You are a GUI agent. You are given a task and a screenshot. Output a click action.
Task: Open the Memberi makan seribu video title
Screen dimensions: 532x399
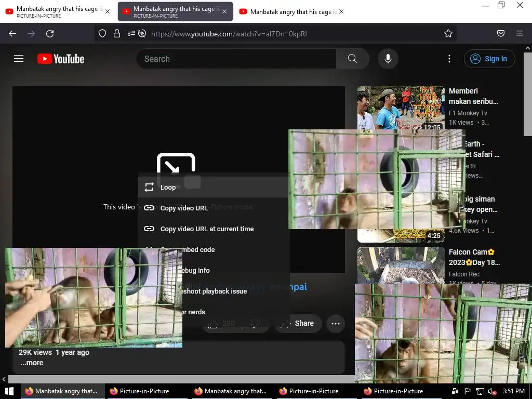(x=473, y=96)
